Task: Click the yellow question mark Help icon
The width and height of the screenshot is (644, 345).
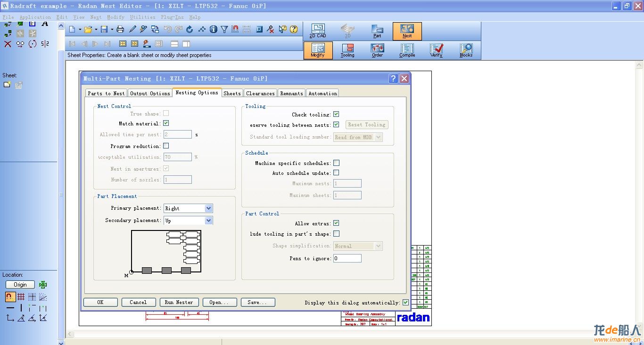Action: (x=294, y=29)
